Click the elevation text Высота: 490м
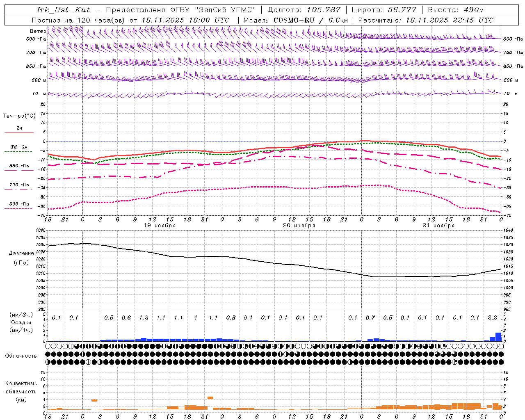This screenshot has width=525, height=420. point(456,10)
